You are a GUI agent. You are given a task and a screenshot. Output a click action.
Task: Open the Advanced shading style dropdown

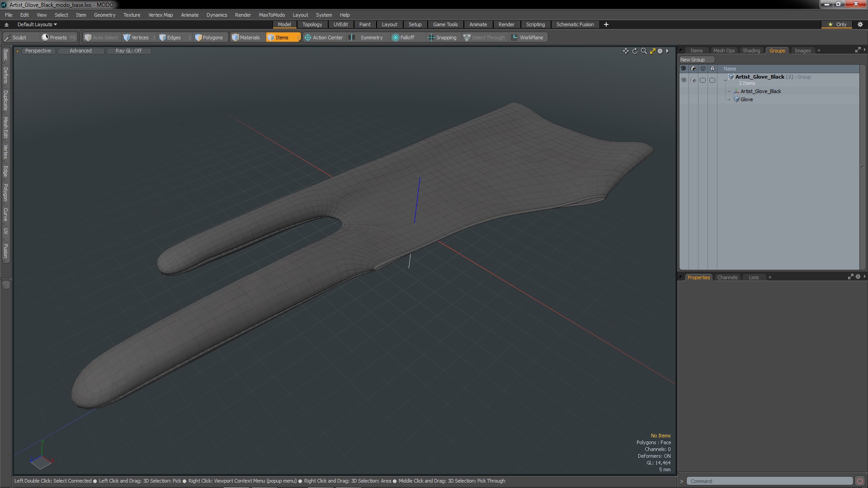pyautogui.click(x=80, y=51)
